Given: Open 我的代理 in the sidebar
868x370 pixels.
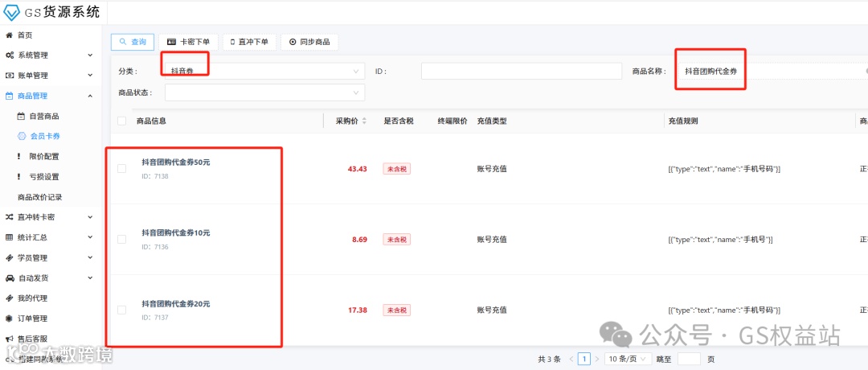Looking at the screenshot, I should (33, 298).
